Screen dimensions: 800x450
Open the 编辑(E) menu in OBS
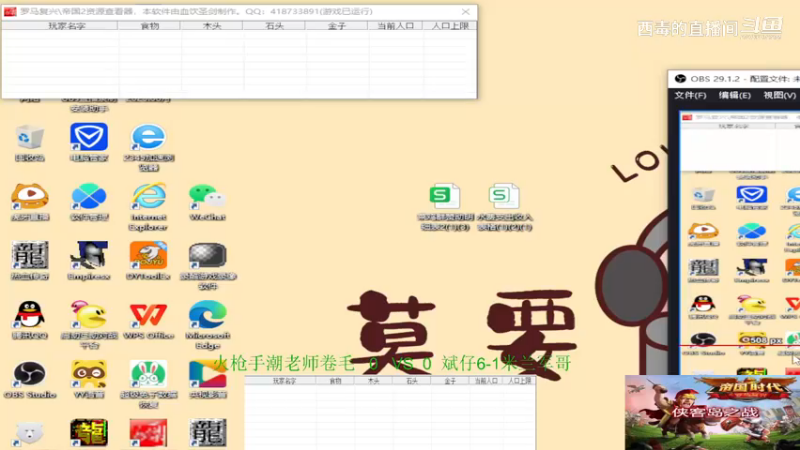click(734, 95)
